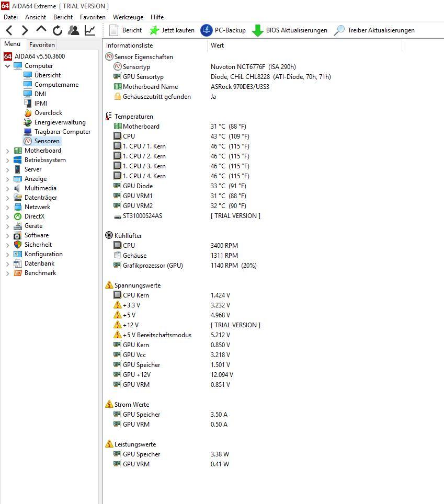Expand the Motherboard tree node

click(x=7, y=151)
